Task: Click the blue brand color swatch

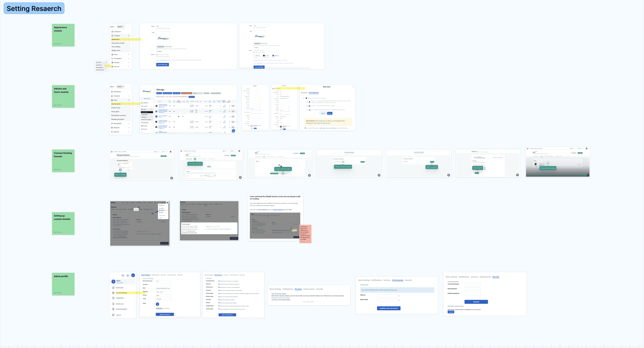Action: (273, 56)
